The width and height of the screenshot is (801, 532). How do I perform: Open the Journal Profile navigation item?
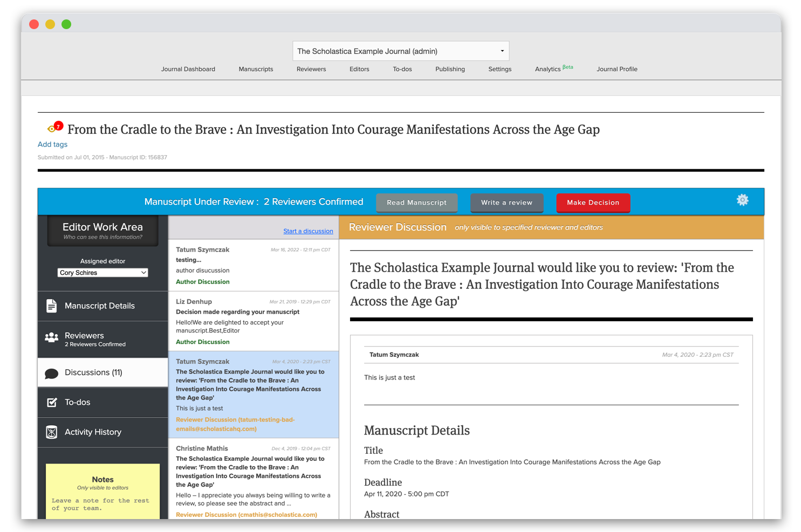click(617, 69)
